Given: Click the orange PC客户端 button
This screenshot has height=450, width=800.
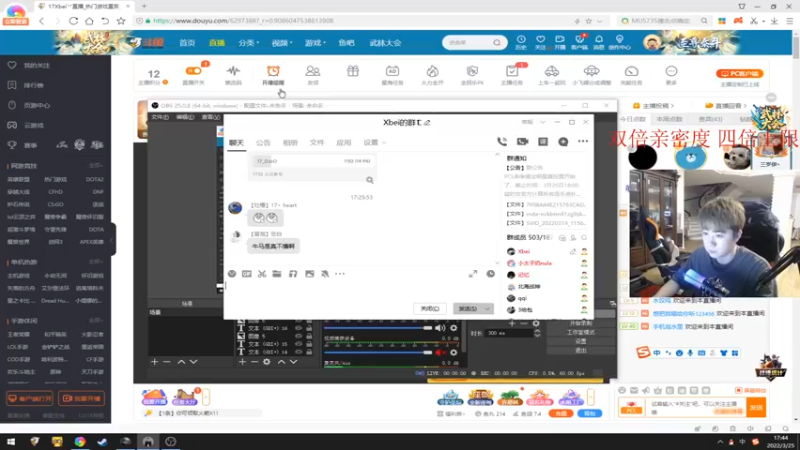Looking at the screenshot, I should click(740, 73).
